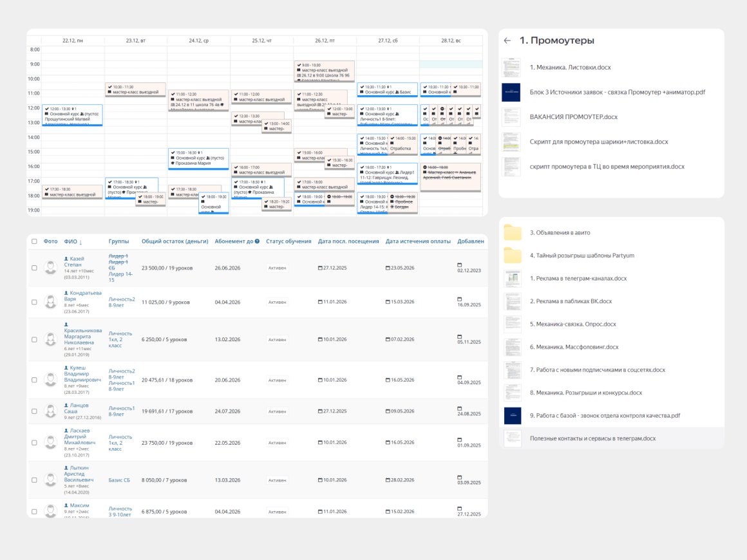Viewport: 747px width, 560px height.
Task: Select the 24.12, ср day header
Action: pyautogui.click(x=198, y=41)
